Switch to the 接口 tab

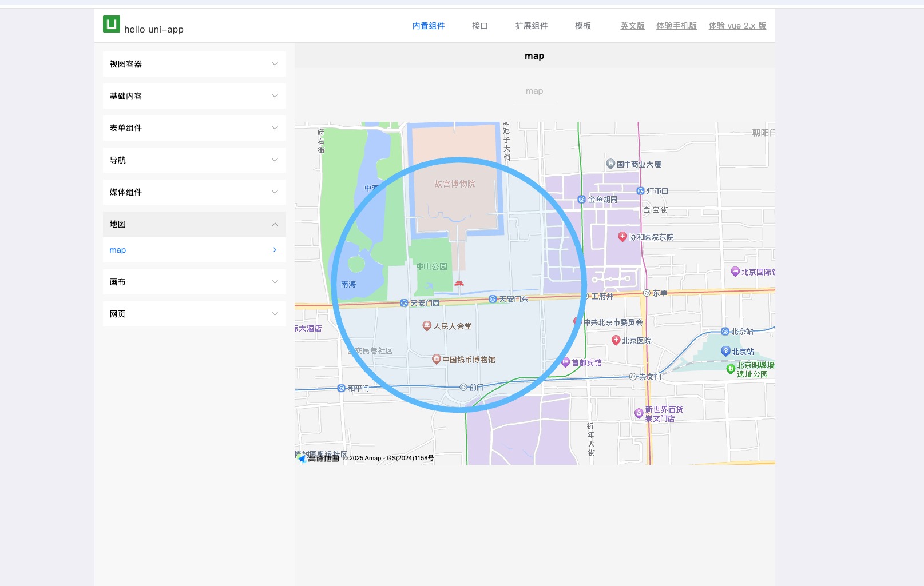(x=480, y=26)
